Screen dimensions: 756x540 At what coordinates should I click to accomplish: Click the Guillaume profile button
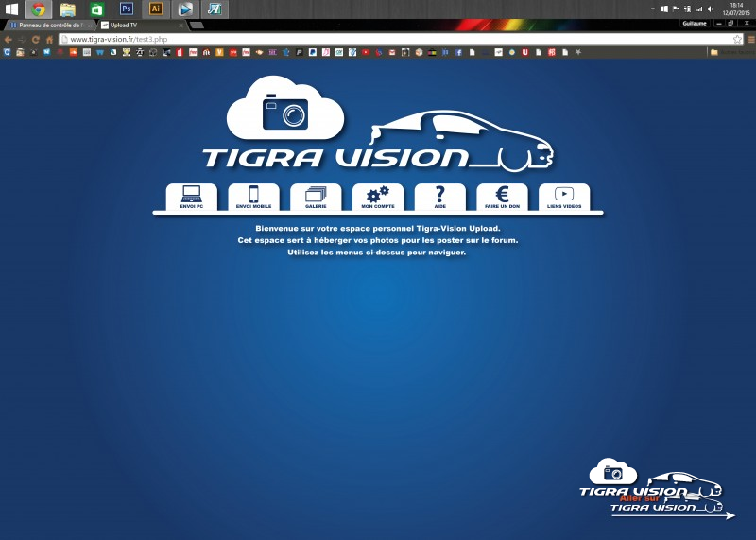pyautogui.click(x=694, y=23)
